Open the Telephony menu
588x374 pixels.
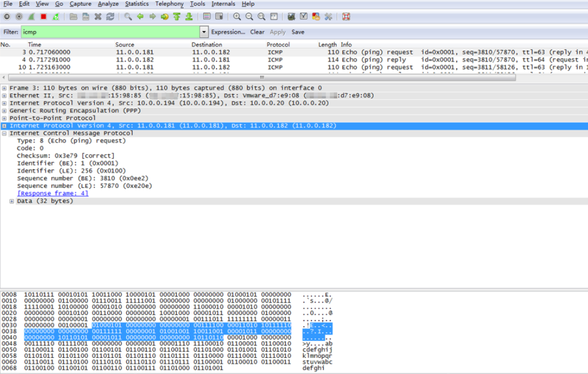click(169, 4)
